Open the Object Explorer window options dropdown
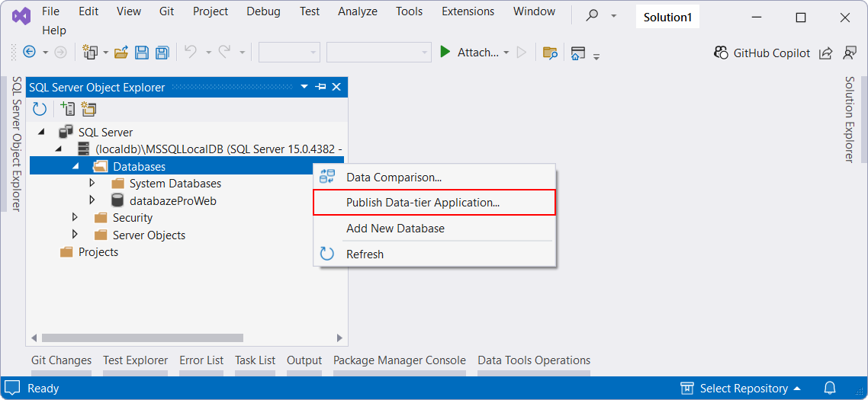The image size is (868, 400). click(x=304, y=87)
